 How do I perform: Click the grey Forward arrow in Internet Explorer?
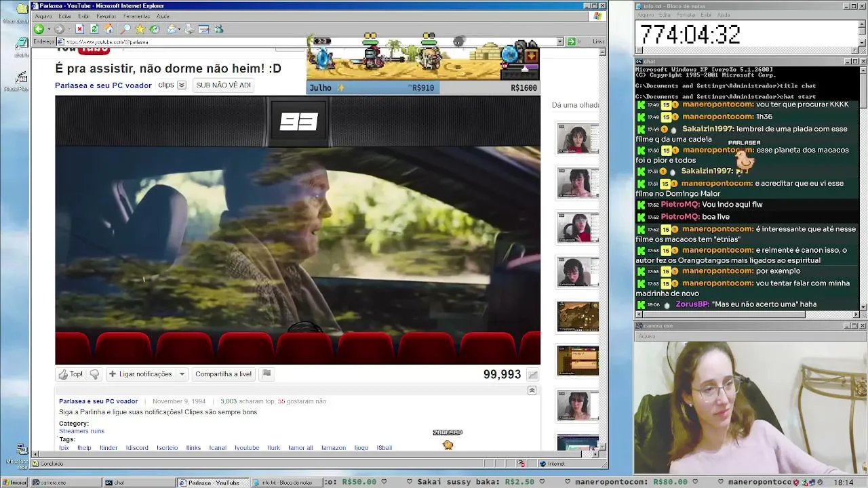click(x=59, y=29)
